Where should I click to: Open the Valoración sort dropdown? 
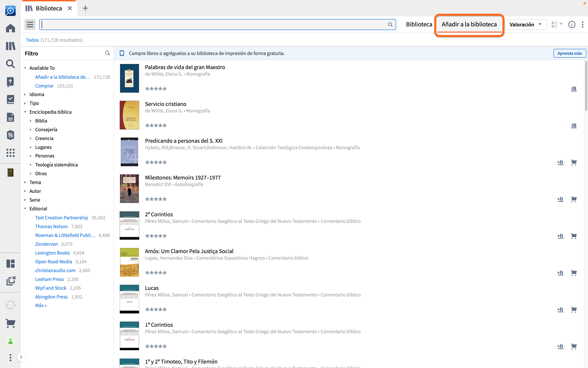tap(526, 25)
